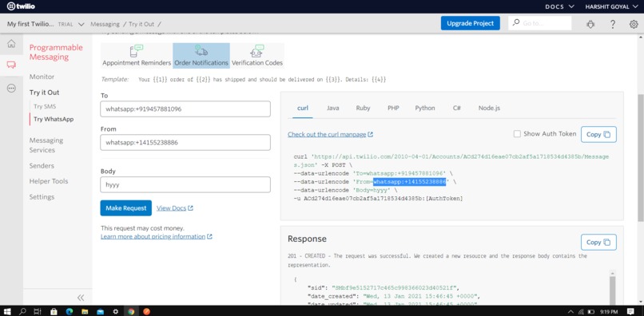The width and height of the screenshot is (644, 316).
Task: Switch to the Java code tab
Action: pyautogui.click(x=332, y=108)
